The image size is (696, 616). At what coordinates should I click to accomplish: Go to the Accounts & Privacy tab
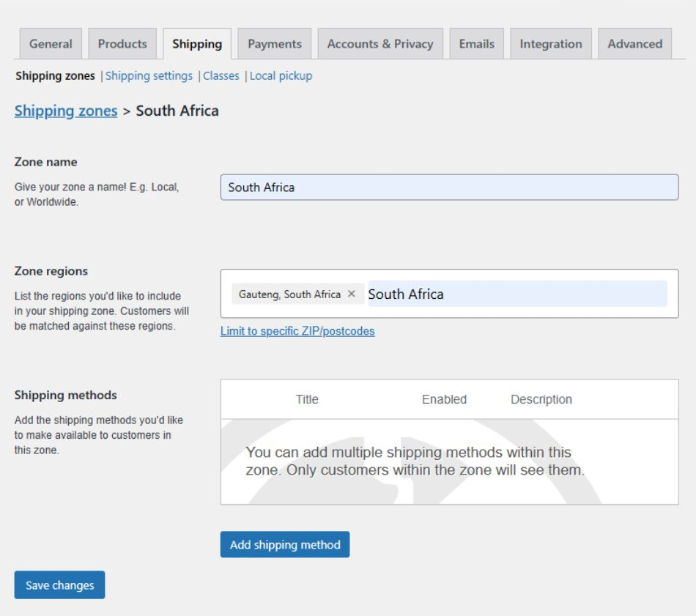(x=380, y=43)
